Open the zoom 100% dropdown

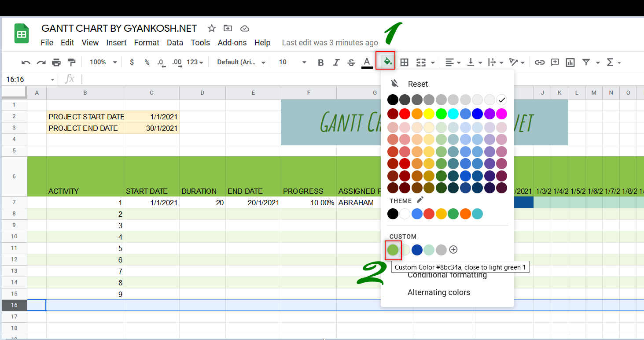tap(103, 62)
